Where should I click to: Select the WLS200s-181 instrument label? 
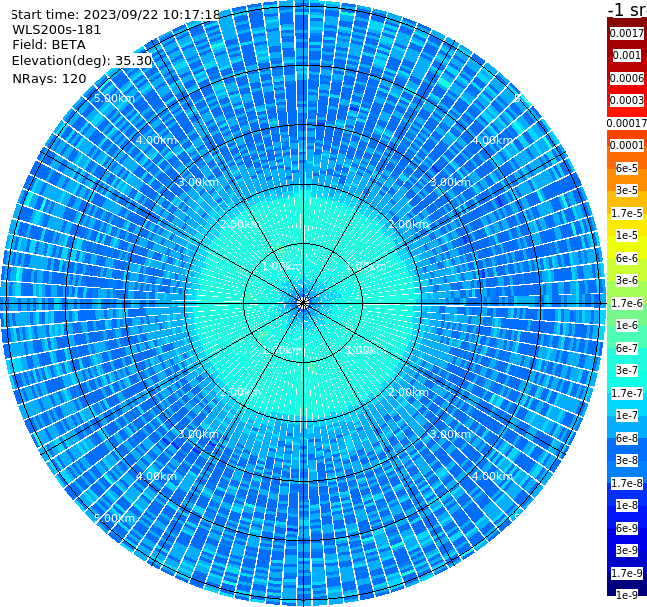pyautogui.click(x=57, y=30)
